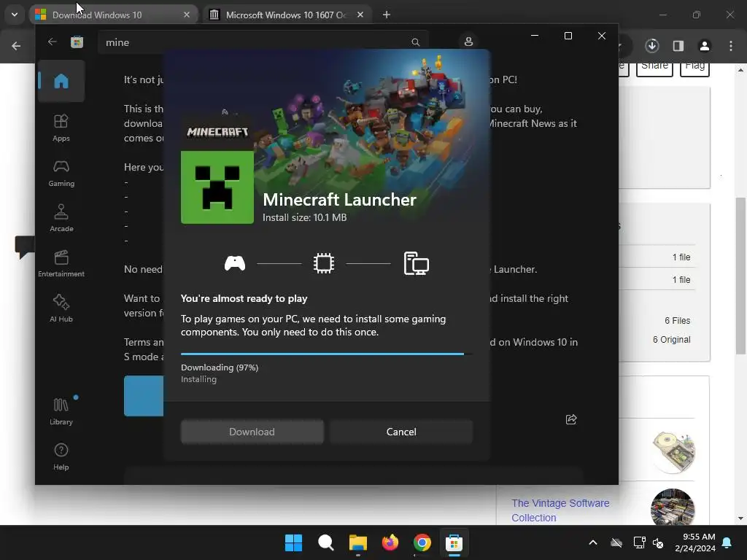Viewport: 747px width, 560px height.
Task: Open Chrome tab search dropdown
Action: point(15,15)
